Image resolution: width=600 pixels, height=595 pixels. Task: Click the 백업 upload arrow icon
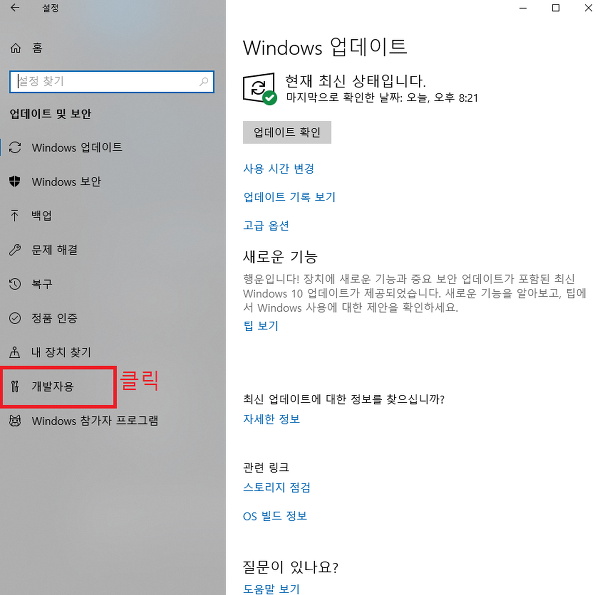(x=15, y=215)
